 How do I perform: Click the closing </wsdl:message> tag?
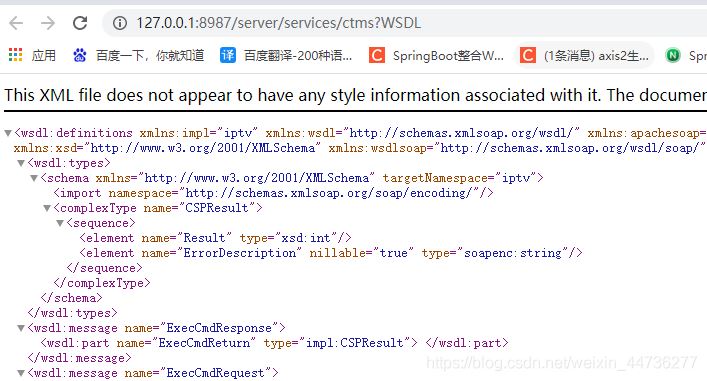click(x=79, y=358)
